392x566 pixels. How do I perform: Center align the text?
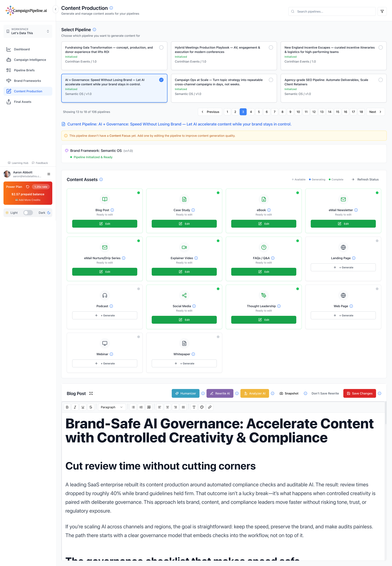tap(168, 407)
